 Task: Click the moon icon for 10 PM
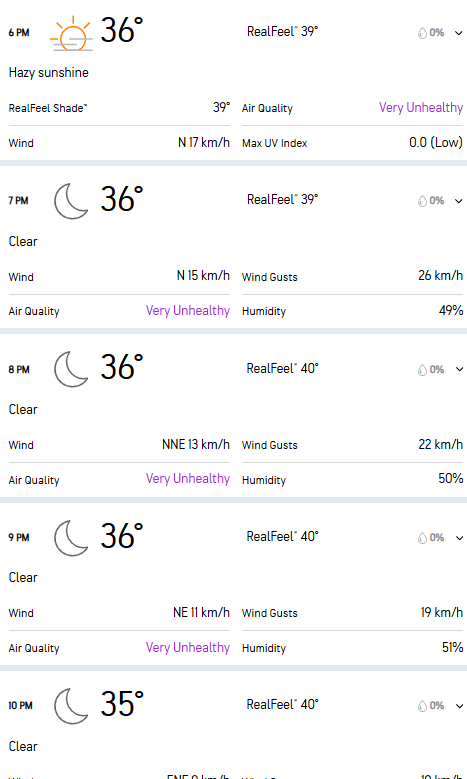coord(71,706)
